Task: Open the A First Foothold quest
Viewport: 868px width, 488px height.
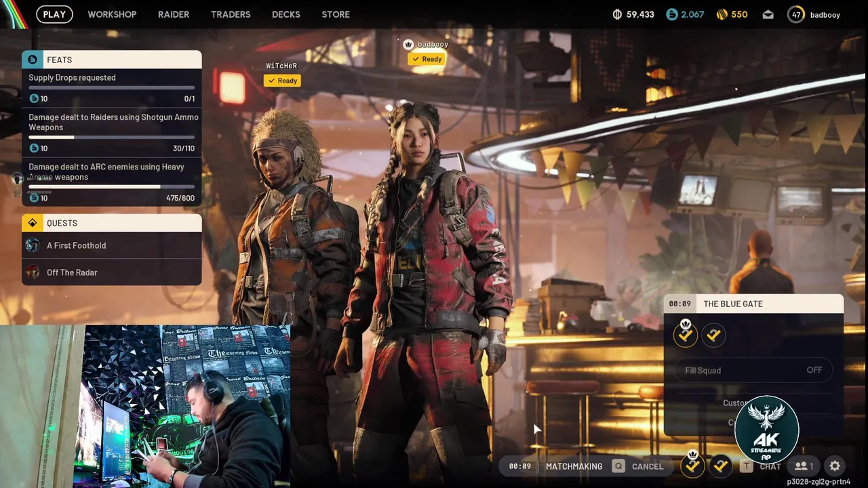Action: click(112, 245)
